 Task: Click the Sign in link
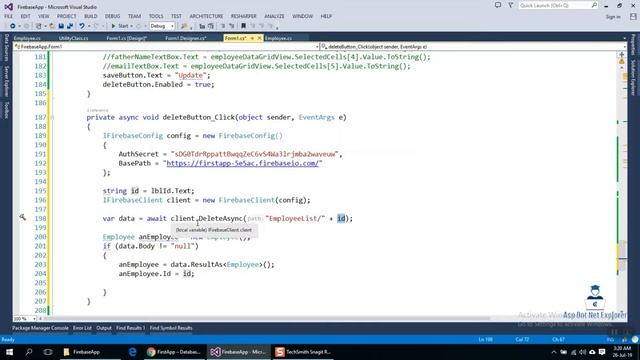point(613,17)
